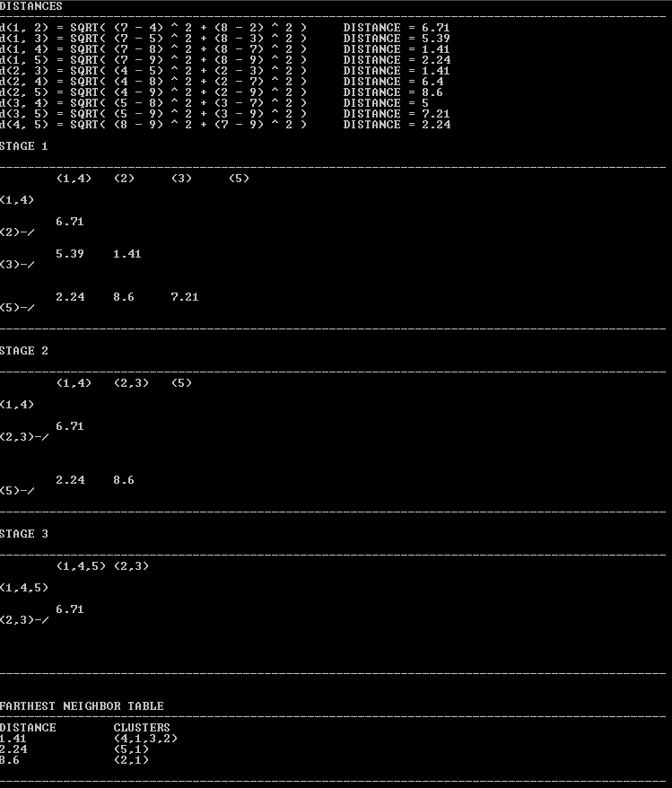Viewport: 672px width, 788px height.
Task: Click (5) column header in Stage 1
Action: click(x=239, y=179)
